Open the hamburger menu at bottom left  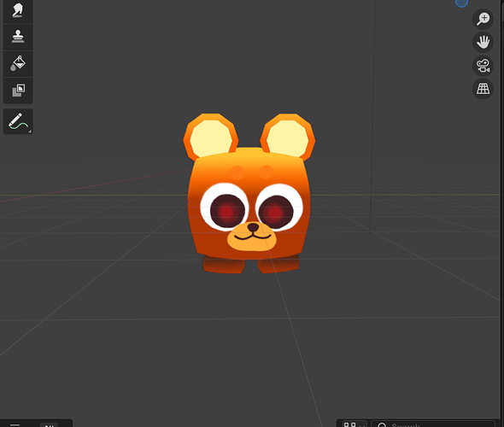(15, 424)
